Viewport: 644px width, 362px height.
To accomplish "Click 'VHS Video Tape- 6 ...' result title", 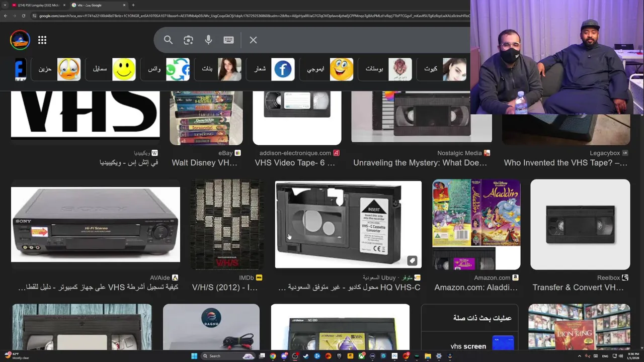I will point(295,162).
